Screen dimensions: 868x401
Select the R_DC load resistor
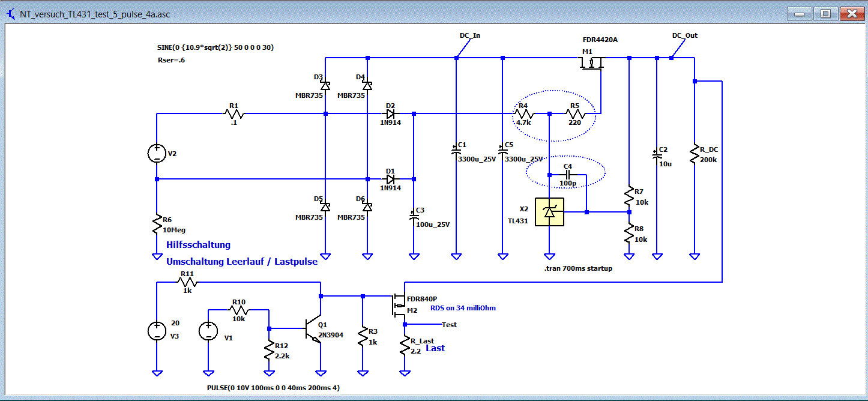[x=695, y=155]
